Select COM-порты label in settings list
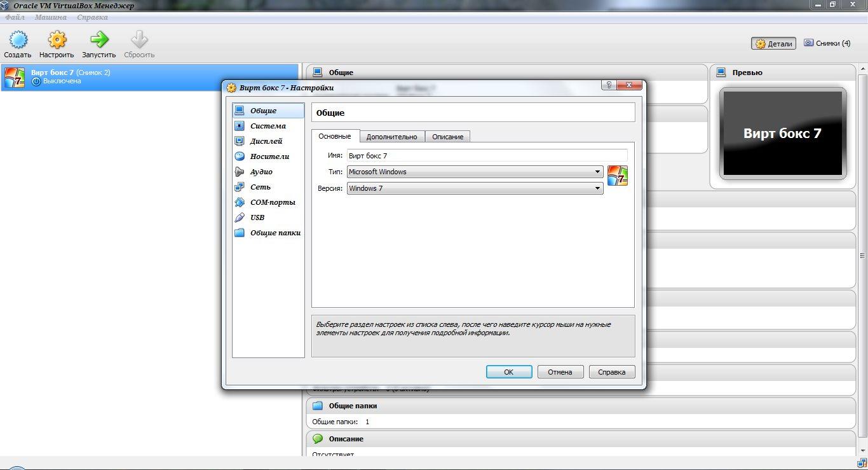The image size is (868, 470). [x=273, y=202]
